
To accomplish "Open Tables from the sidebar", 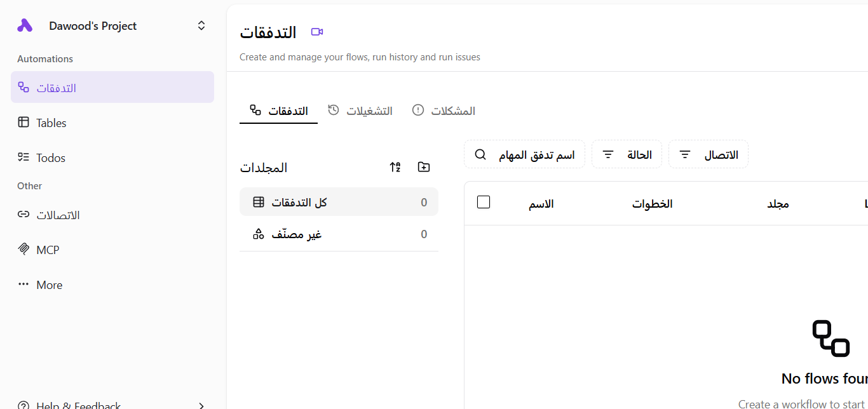I will [51, 123].
